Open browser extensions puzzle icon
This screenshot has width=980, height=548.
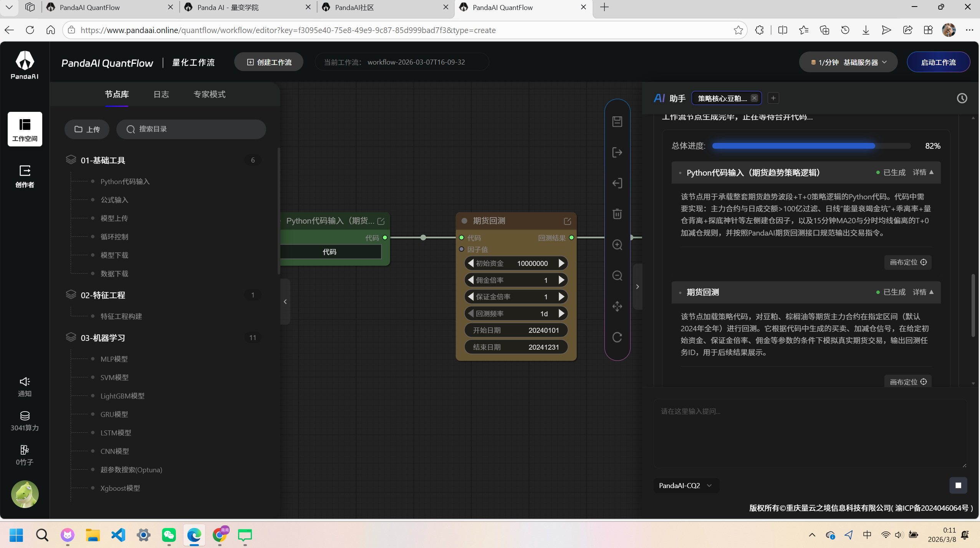pos(759,30)
